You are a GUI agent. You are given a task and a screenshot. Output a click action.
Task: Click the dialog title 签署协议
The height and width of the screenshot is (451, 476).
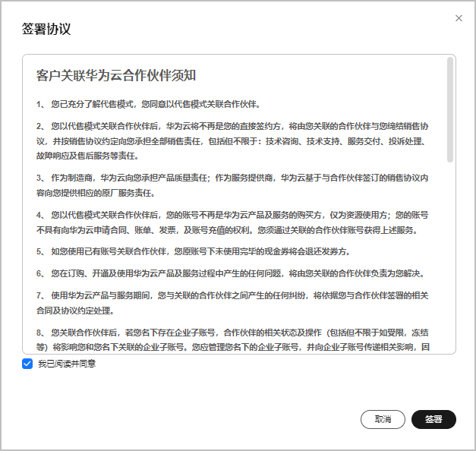tap(46, 29)
